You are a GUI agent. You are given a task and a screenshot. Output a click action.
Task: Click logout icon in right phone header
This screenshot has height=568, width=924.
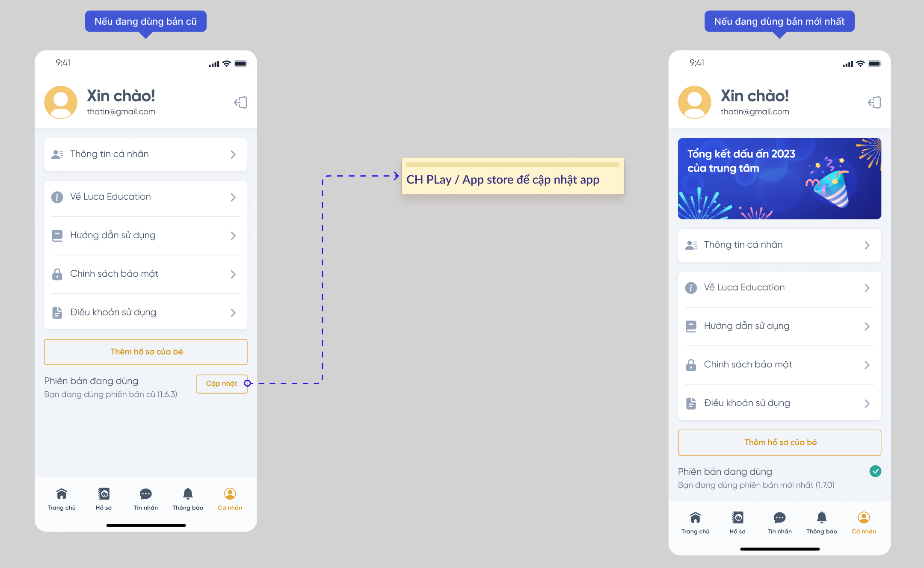tap(874, 103)
